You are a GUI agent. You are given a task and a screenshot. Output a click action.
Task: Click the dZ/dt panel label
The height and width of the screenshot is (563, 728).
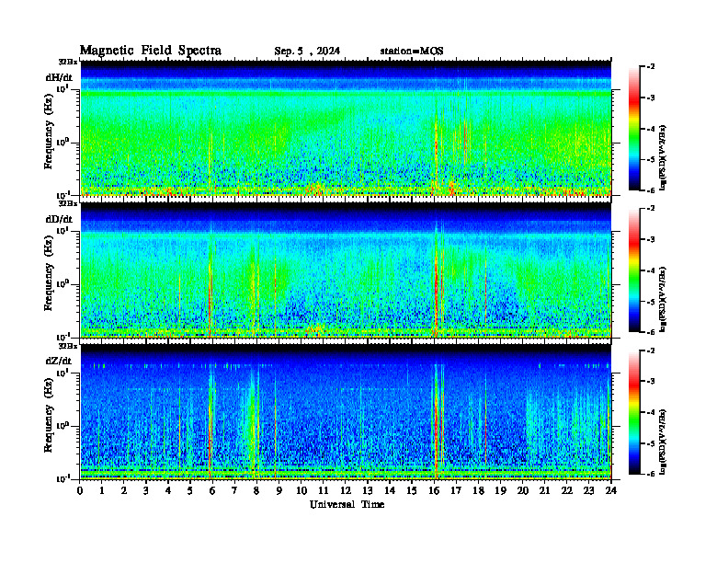pyautogui.click(x=59, y=361)
